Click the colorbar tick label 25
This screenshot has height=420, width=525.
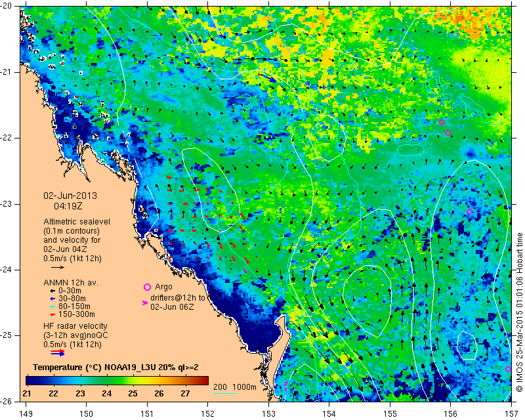tap(133, 394)
